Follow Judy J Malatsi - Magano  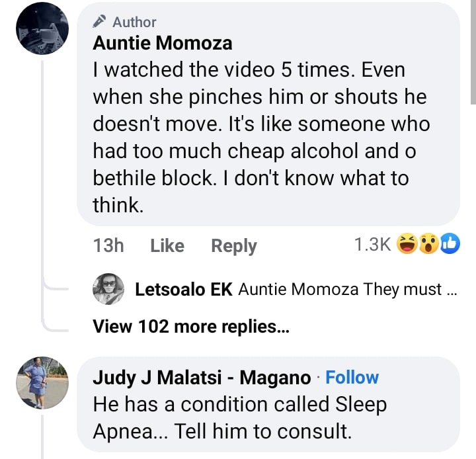pyautogui.click(x=352, y=378)
